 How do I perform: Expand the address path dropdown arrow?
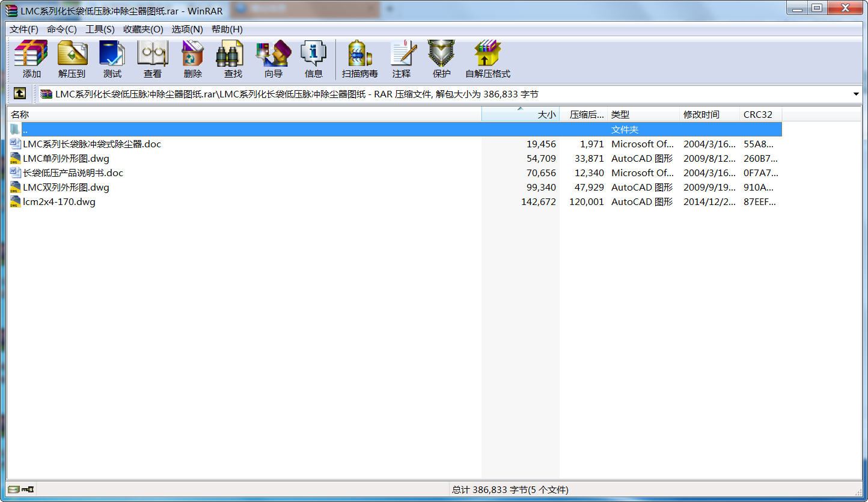tap(855, 94)
